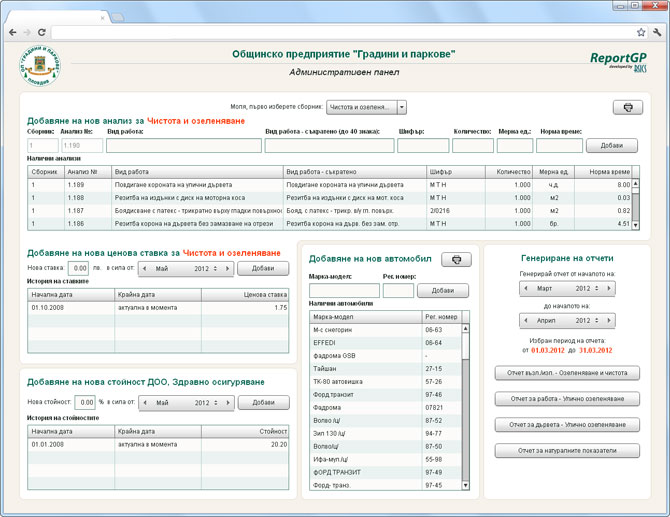Screen dimensions: 670x517
Task: Click the Марка-модел input field
Action: coord(344,291)
